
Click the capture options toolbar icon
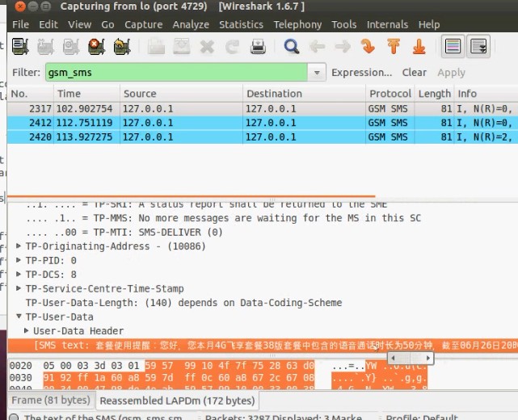click(x=45, y=46)
